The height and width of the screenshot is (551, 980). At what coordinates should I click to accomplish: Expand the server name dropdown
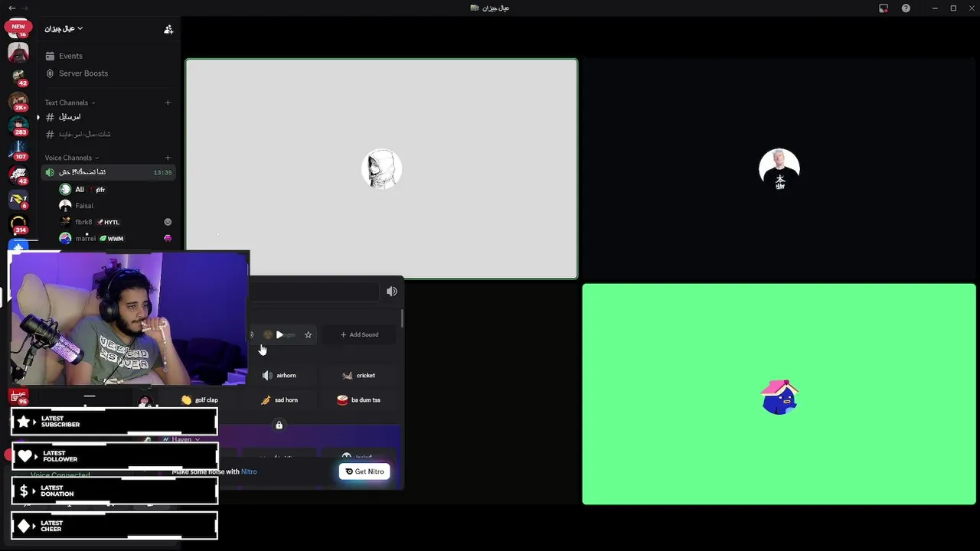click(x=63, y=28)
